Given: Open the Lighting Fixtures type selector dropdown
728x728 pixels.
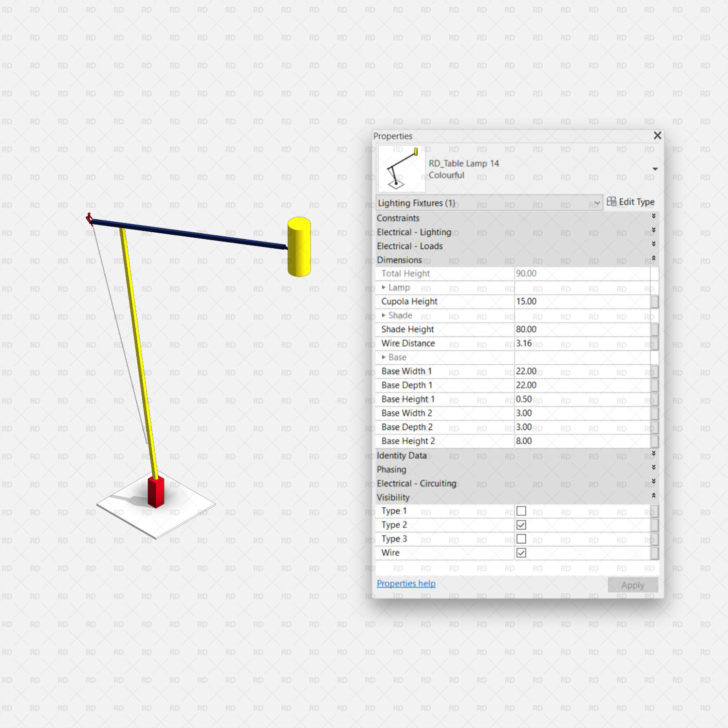Looking at the screenshot, I should 598,203.
